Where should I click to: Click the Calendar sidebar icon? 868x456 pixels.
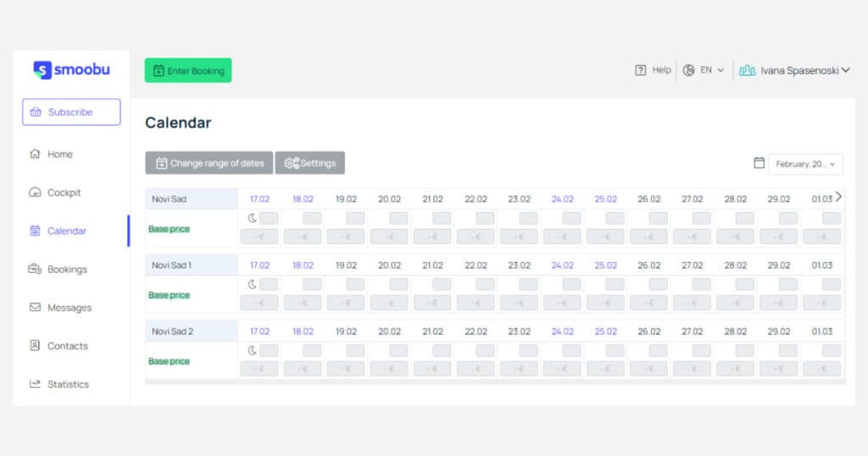[35, 231]
